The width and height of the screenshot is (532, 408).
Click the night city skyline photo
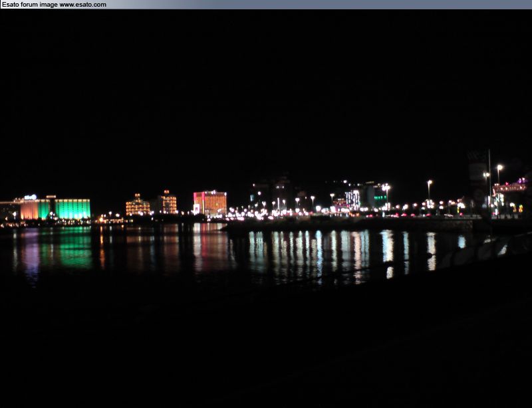tap(266, 209)
